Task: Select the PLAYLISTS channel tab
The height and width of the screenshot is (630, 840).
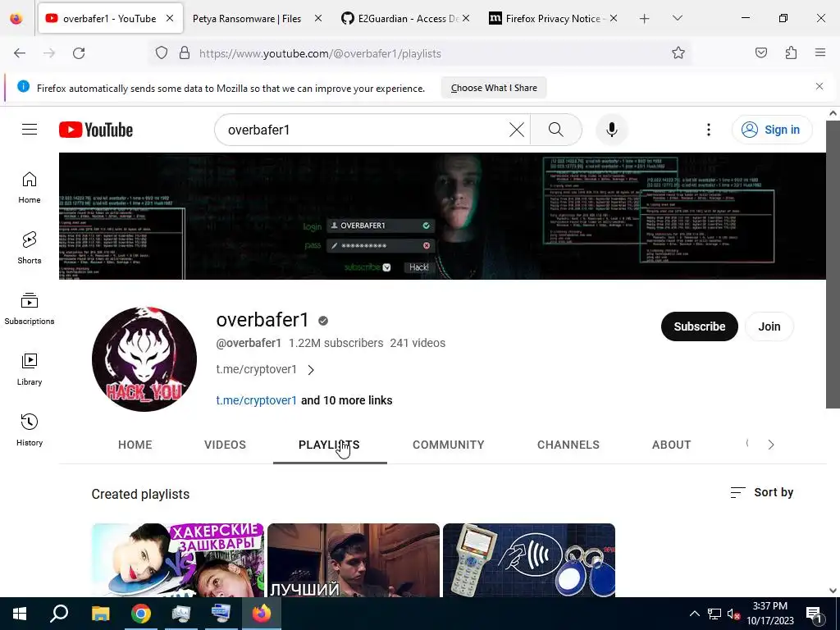Action: [x=329, y=445]
